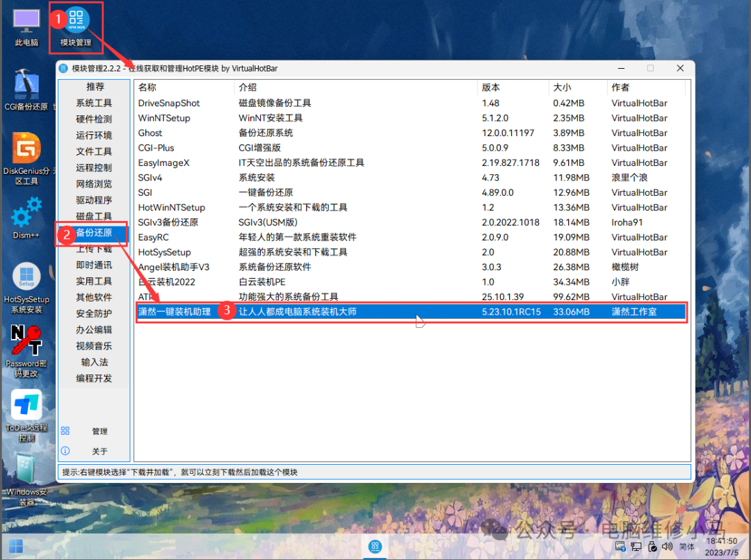
Task: Launch the ToDesk远程控制 desktop icon
Action: (26, 415)
